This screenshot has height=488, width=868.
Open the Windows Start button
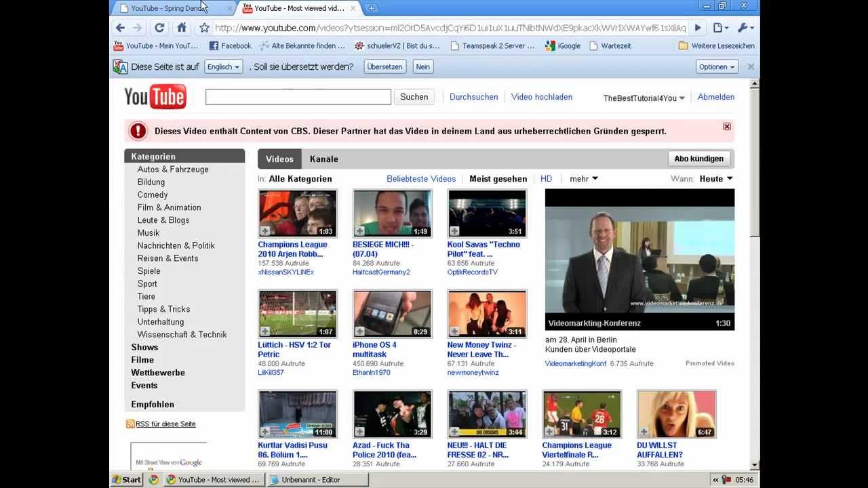127,479
